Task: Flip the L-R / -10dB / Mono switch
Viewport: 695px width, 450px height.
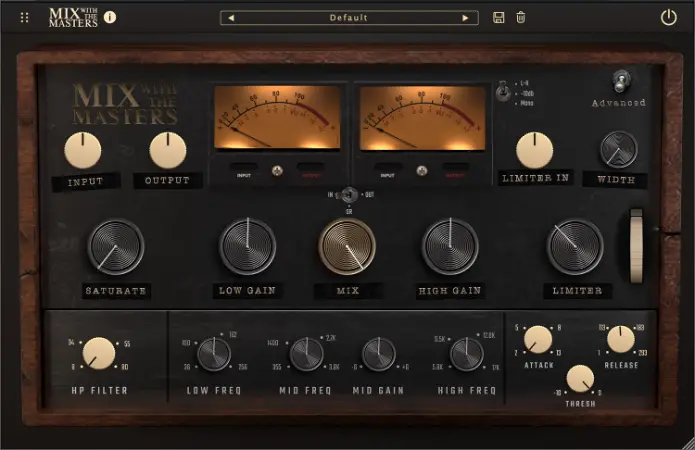Action: [x=503, y=91]
